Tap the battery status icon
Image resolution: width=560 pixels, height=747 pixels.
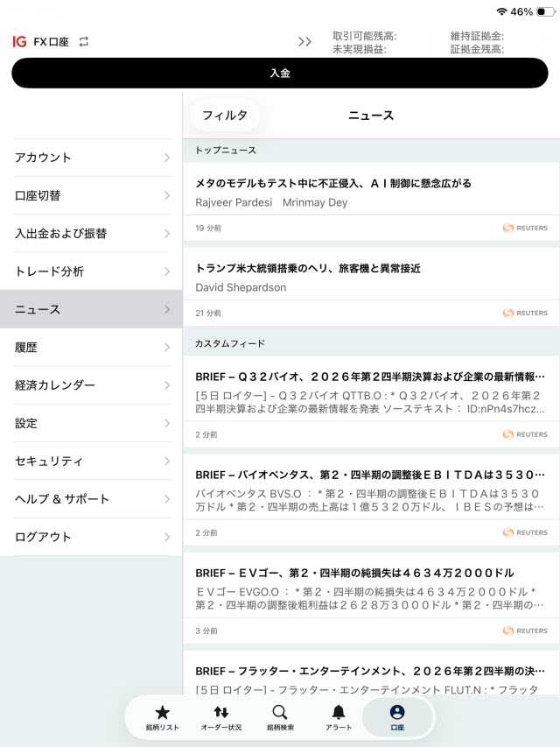546,11
